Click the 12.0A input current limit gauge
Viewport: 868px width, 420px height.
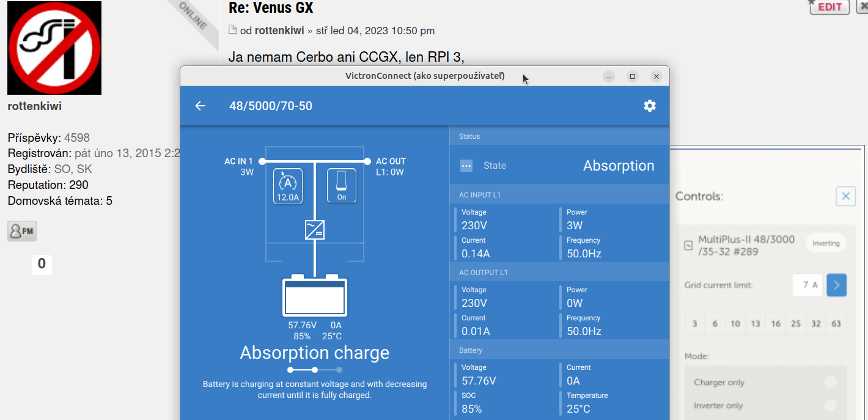pos(288,185)
